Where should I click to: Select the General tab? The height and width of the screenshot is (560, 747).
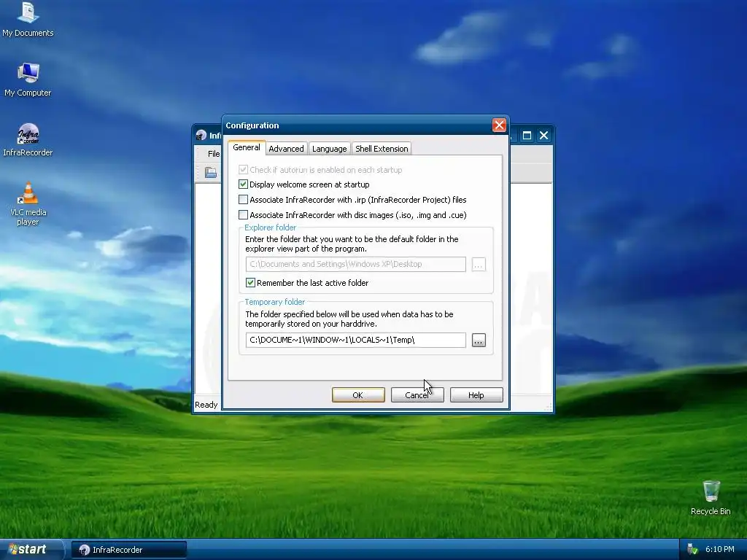click(247, 147)
